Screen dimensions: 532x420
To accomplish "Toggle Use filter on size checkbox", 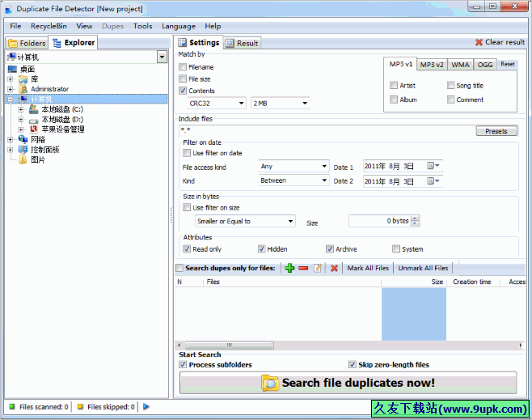I will click(x=187, y=207).
